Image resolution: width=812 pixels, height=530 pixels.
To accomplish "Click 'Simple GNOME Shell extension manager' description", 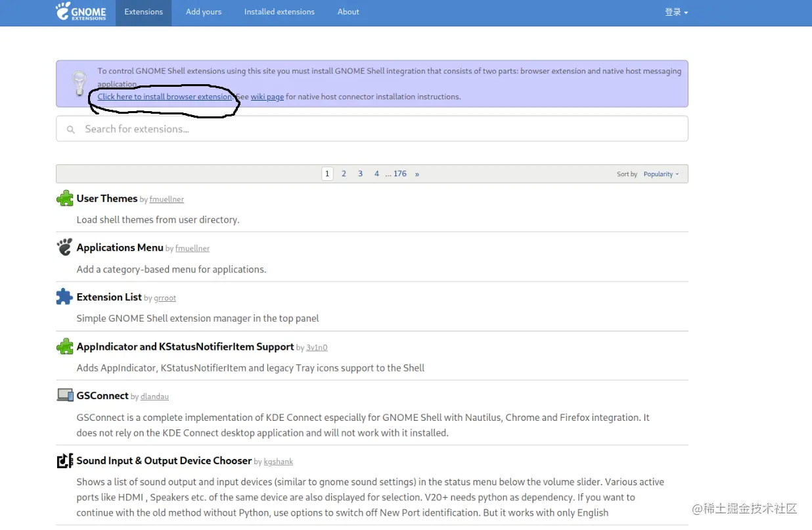I will point(198,318).
